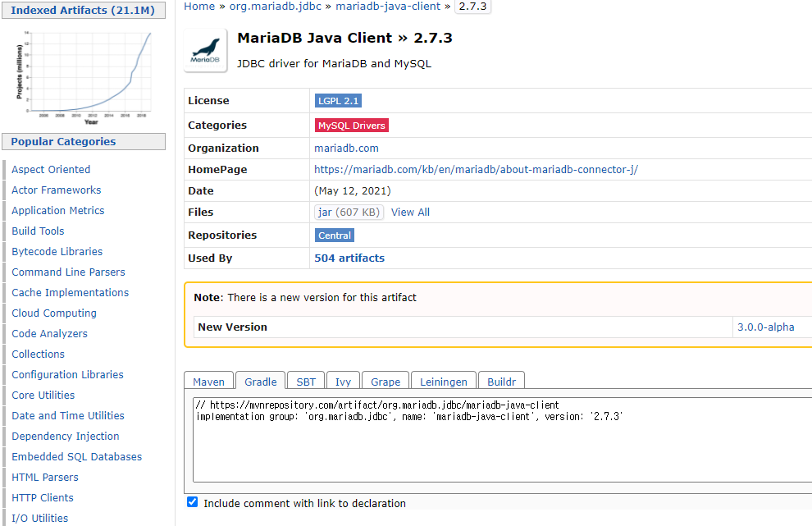812x526 pixels.
Task: Toggle Include comment with link to declaration
Action: [x=192, y=501]
